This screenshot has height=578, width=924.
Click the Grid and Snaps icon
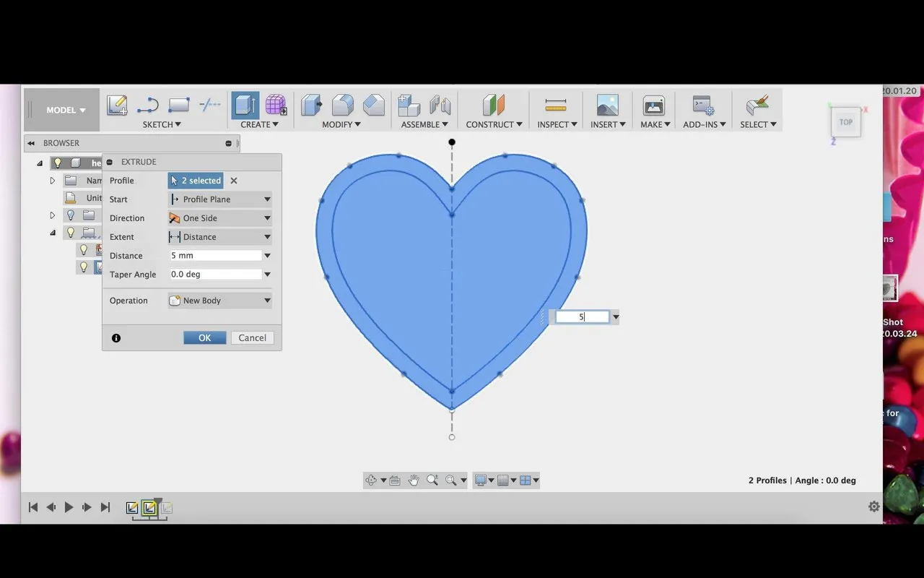click(x=503, y=480)
